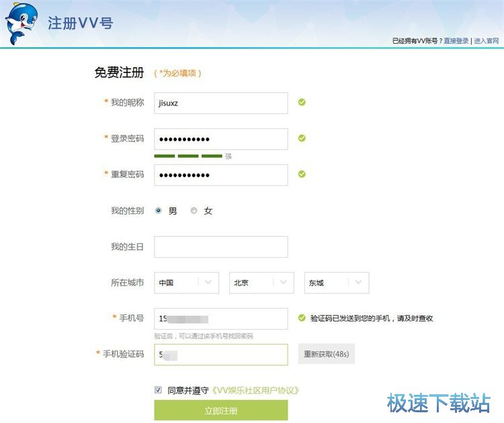Click the 重复密码 password field
This screenshot has height=423, width=504.
221,175
